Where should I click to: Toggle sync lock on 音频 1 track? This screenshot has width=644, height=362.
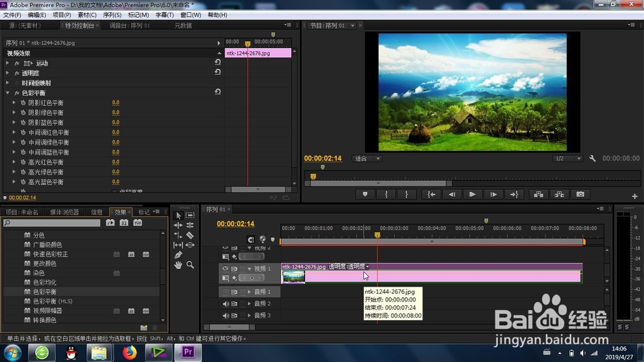pos(234,292)
